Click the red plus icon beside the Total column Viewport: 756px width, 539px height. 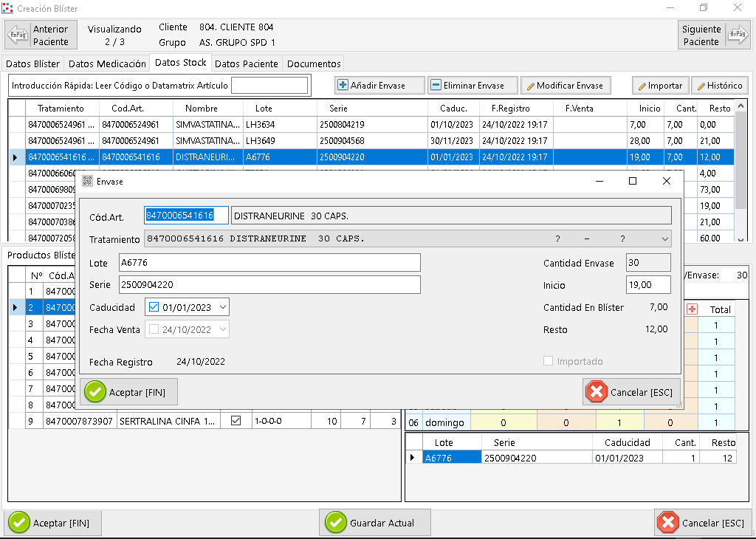click(692, 309)
